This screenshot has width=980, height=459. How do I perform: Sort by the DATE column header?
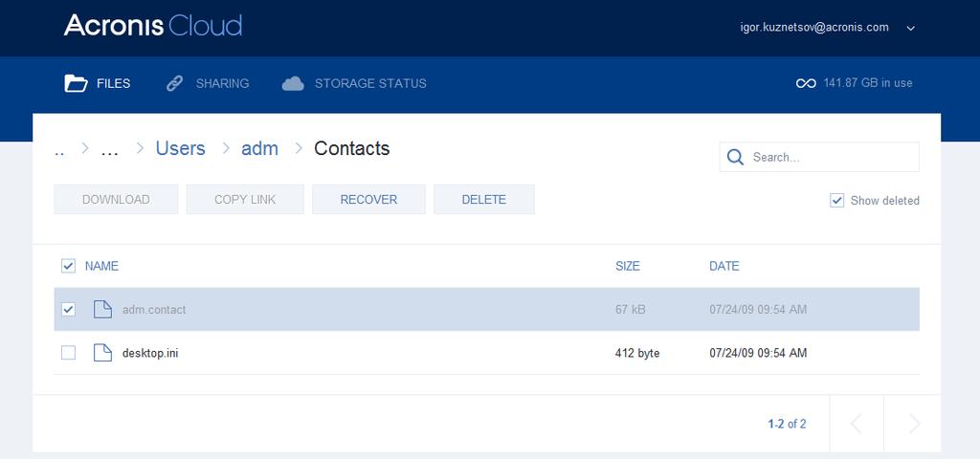(x=724, y=266)
